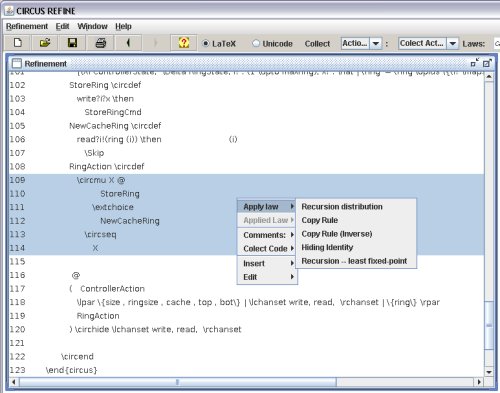
Task: Click line 102 'StoreRing \circdef'
Action: (x=105, y=85)
